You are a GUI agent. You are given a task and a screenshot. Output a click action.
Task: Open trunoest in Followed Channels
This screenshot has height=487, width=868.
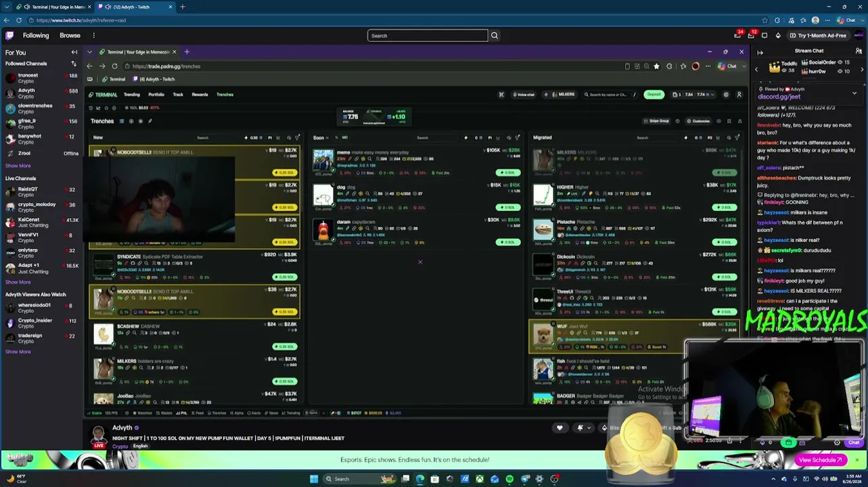click(41, 78)
